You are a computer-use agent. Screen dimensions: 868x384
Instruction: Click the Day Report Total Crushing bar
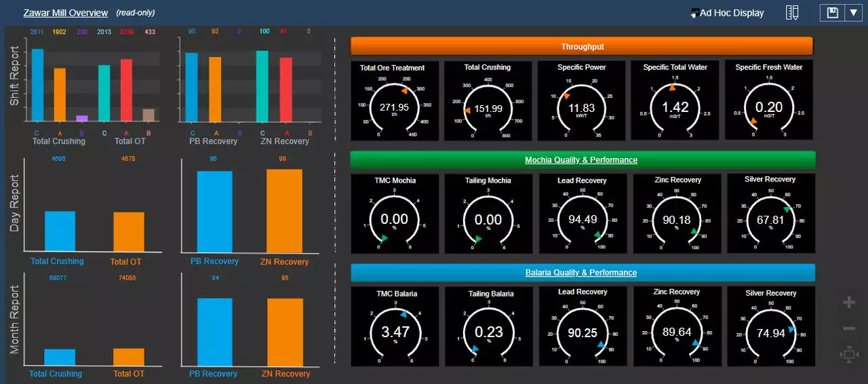click(60, 231)
